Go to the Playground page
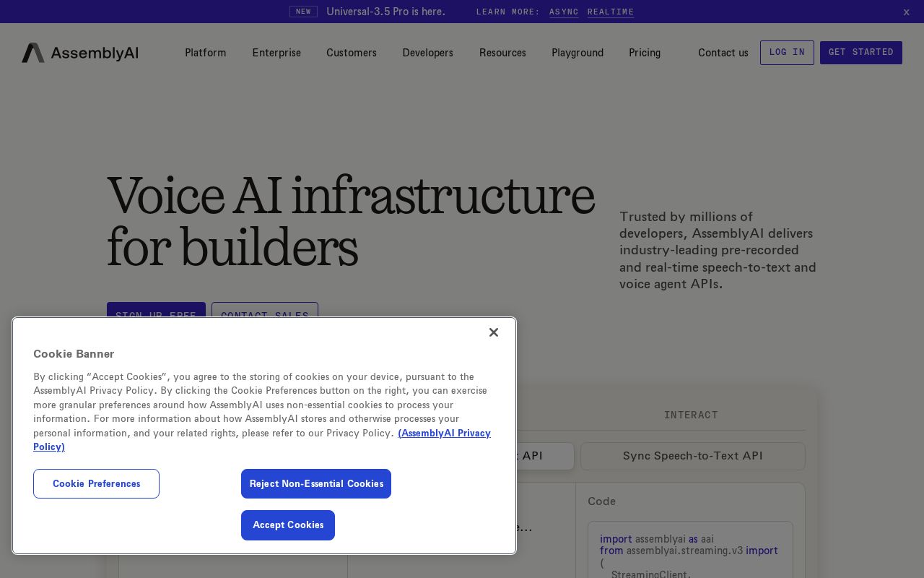The width and height of the screenshot is (924, 578). click(x=577, y=53)
